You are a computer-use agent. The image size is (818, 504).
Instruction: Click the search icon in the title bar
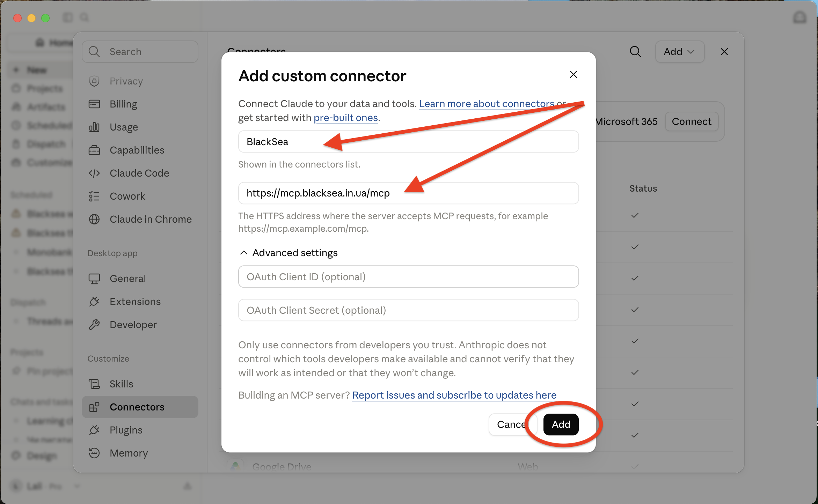(x=85, y=17)
